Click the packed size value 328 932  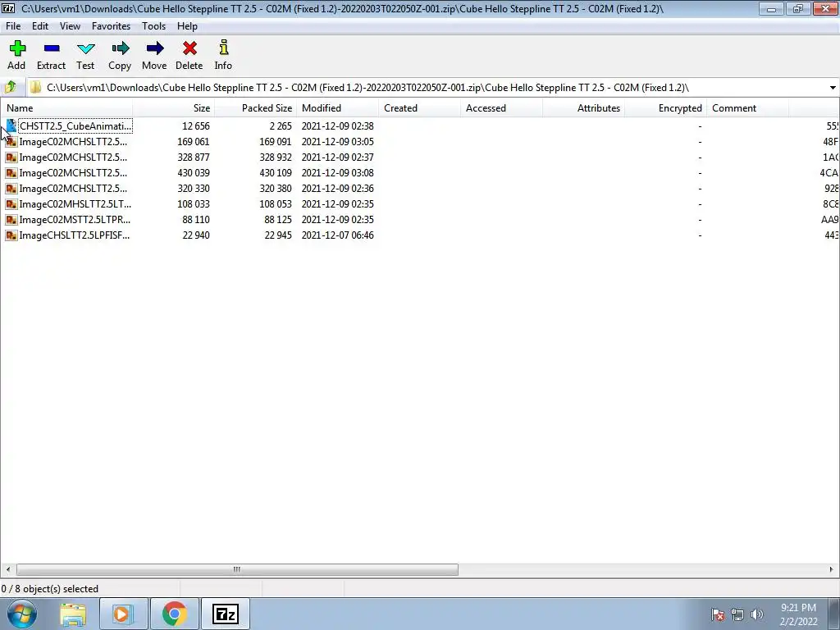click(276, 157)
